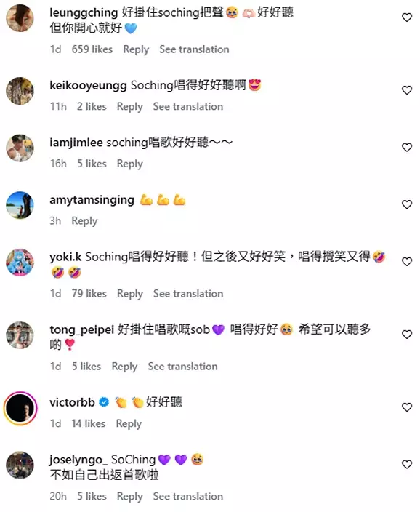420x512 pixels.
Task: Open leunggching's profile picture
Action: (x=20, y=18)
